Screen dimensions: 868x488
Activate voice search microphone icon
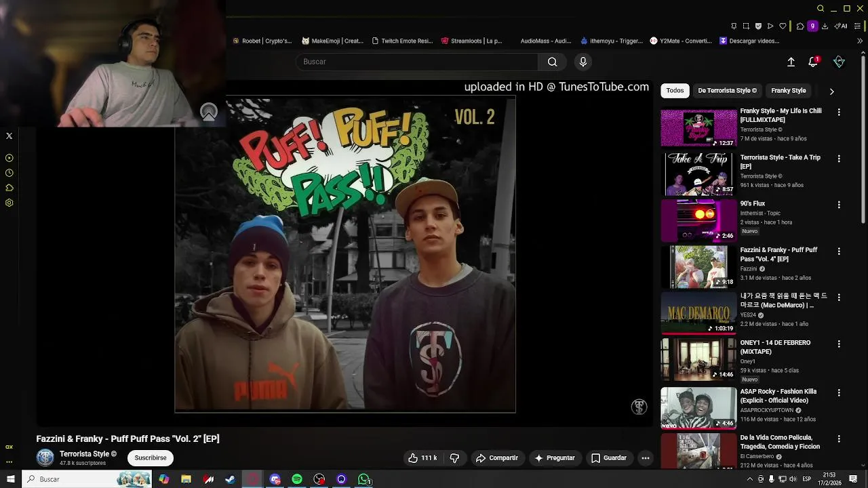[583, 62]
